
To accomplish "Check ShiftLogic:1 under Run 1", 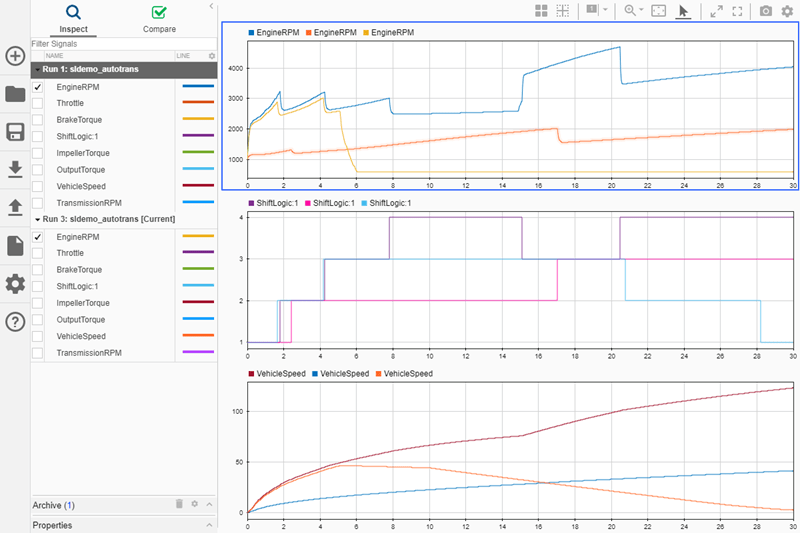I will tap(38, 136).
